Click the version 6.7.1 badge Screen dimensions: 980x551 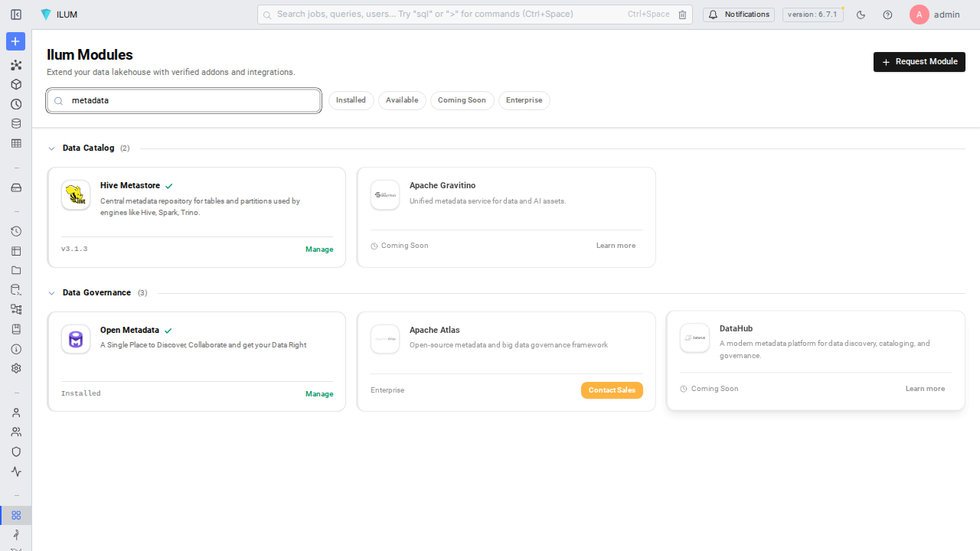coord(812,15)
